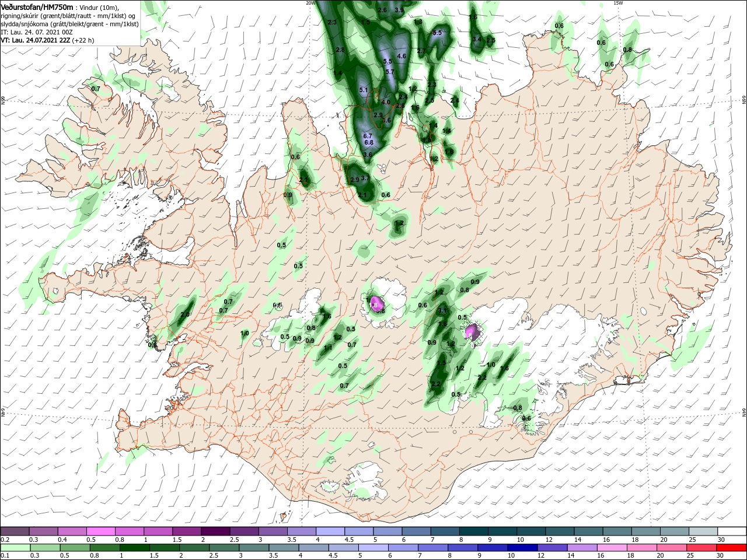Click the 3.9 precipitation value
The height and width of the screenshot is (560, 747).
click(x=399, y=10)
